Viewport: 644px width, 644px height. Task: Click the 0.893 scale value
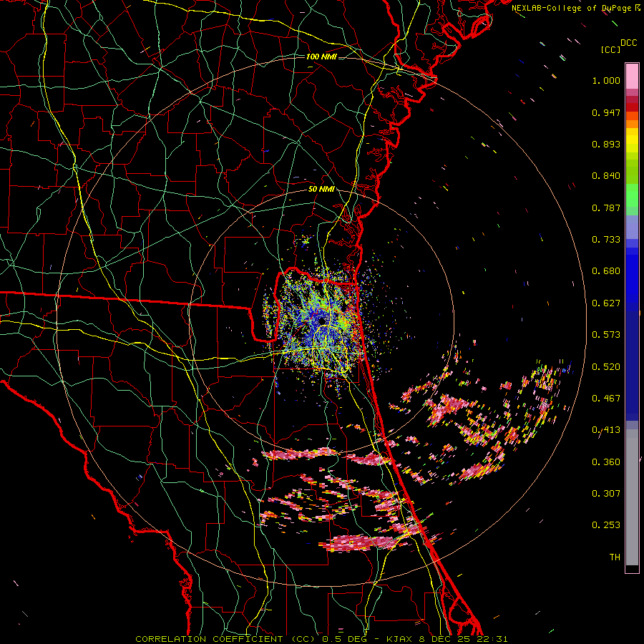(606, 144)
